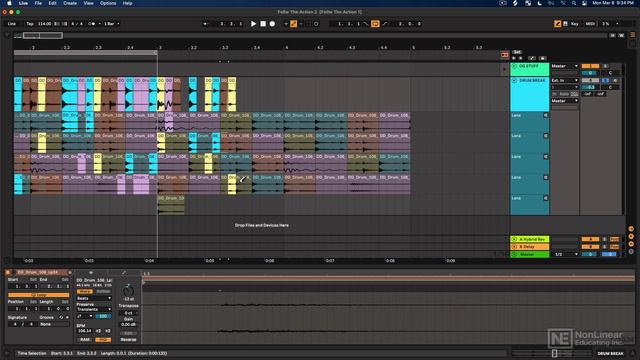Toggle the metronome button
The height and width of the screenshot is (360, 640).
tap(91, 24)
